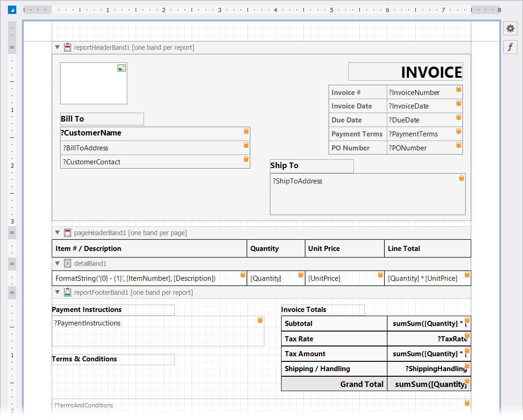Click database icon on ?PaymentTerms cell
The width and height of the screenshot is (523, 420).
(x=459, y=131)
